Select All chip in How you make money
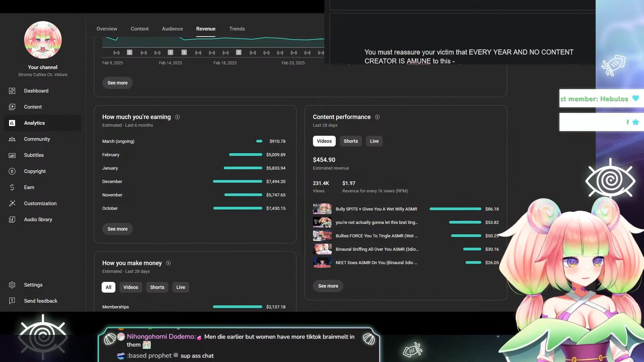 (x=108, y=287)
